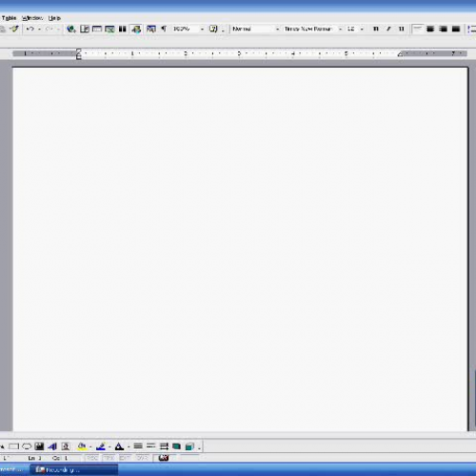Image resolution: width=476 pixels, height=476 pixels.
Task: Click the REC status bar indicator
Action: coord(92,458)
